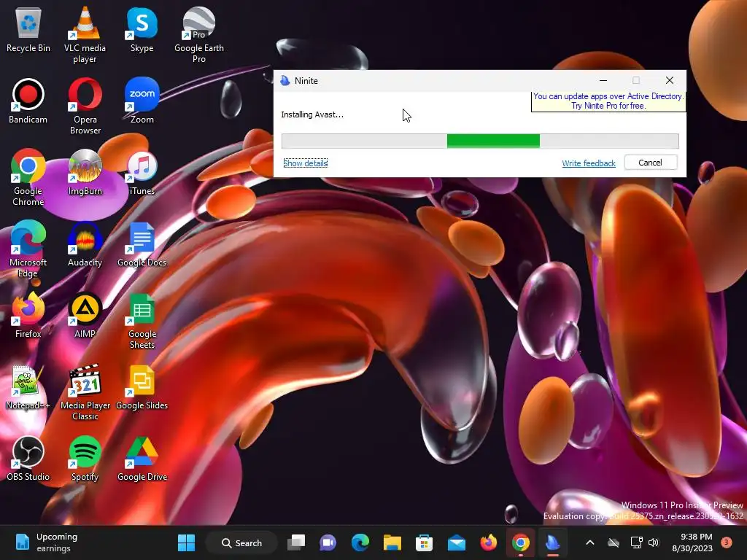This screenshot has height=560, width=747.
Task: Select the Media Player Classic shortcut
Action: 85,392
